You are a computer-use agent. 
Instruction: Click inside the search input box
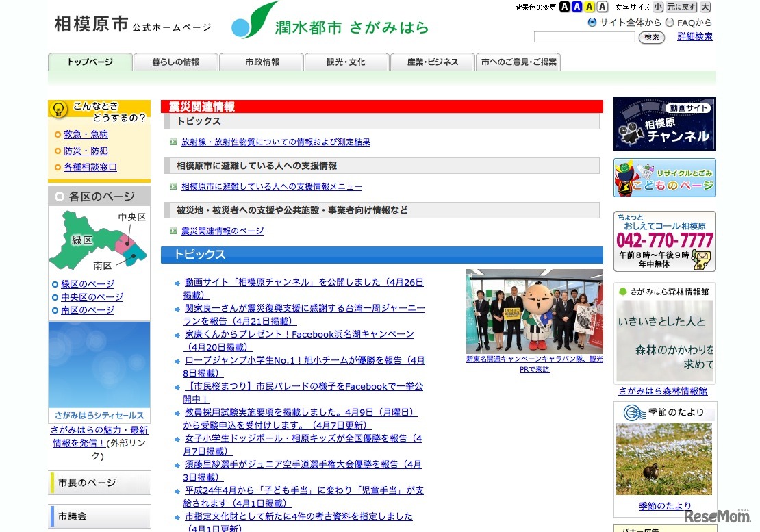point(585,36)
